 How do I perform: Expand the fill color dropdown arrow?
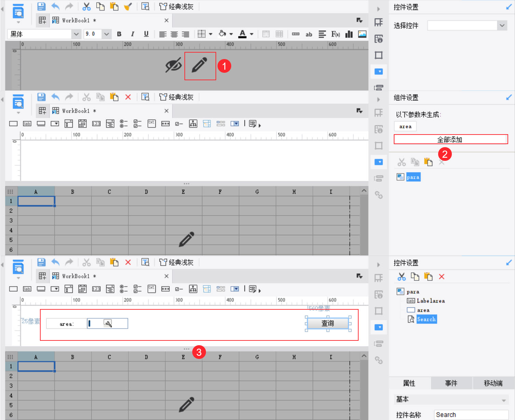coord(231,34)
